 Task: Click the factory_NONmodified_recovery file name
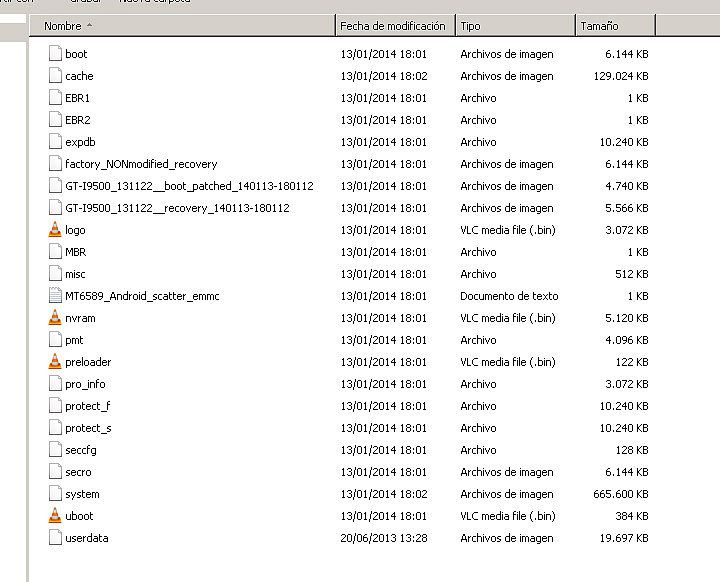coord(141,164)
